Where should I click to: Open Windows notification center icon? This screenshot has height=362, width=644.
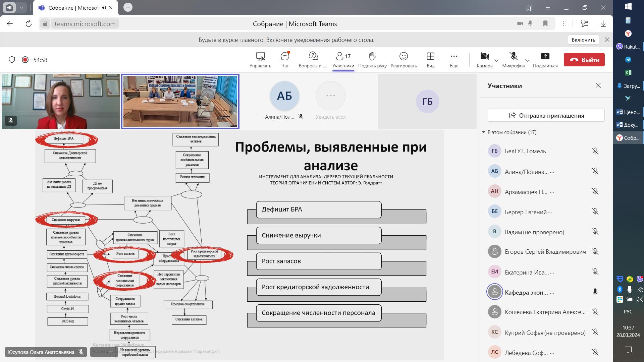click(628, 350)
